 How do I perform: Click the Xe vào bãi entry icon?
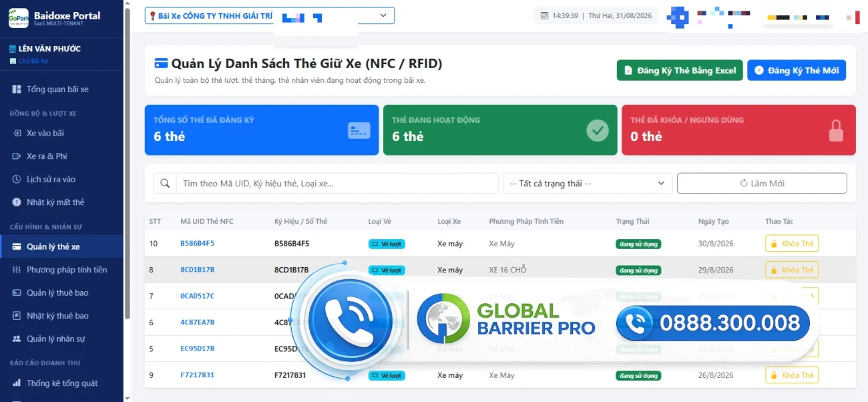tap(17, 133)
